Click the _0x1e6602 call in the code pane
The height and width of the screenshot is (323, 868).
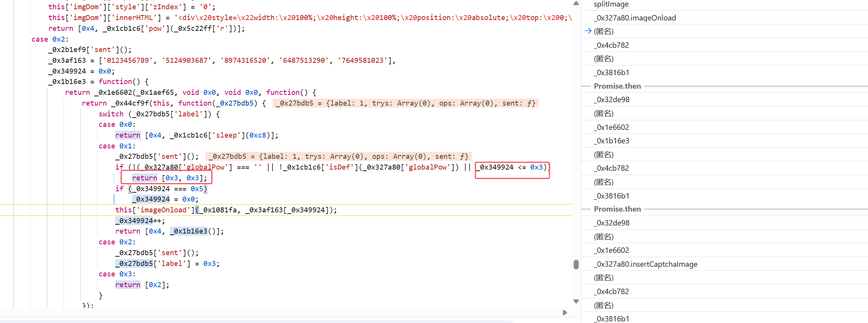(113, 93)
